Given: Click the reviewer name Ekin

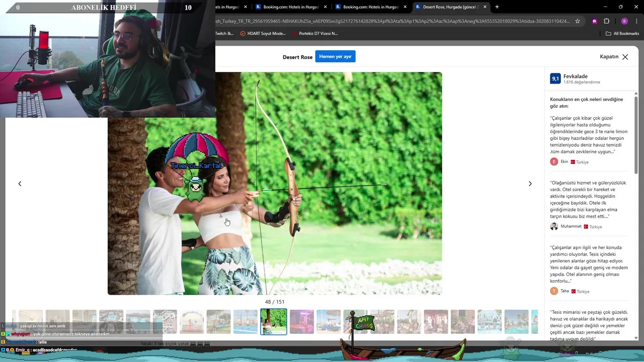Looking at the screenshot, I should [565, 161].
